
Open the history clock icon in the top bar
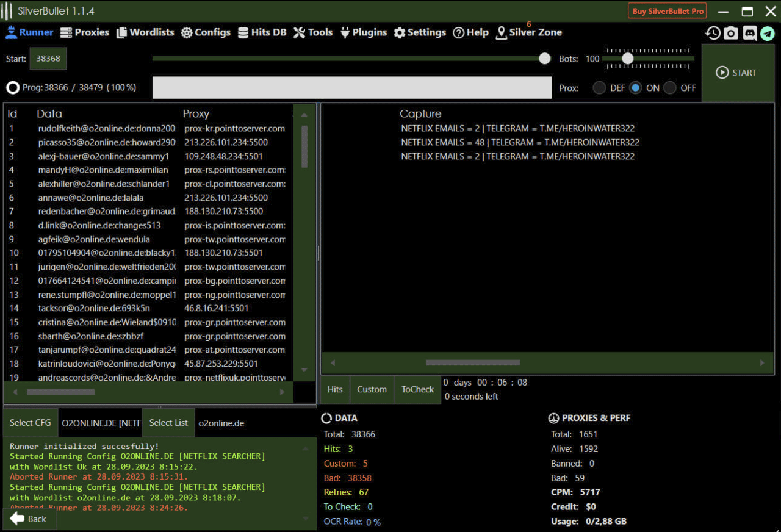713,33
